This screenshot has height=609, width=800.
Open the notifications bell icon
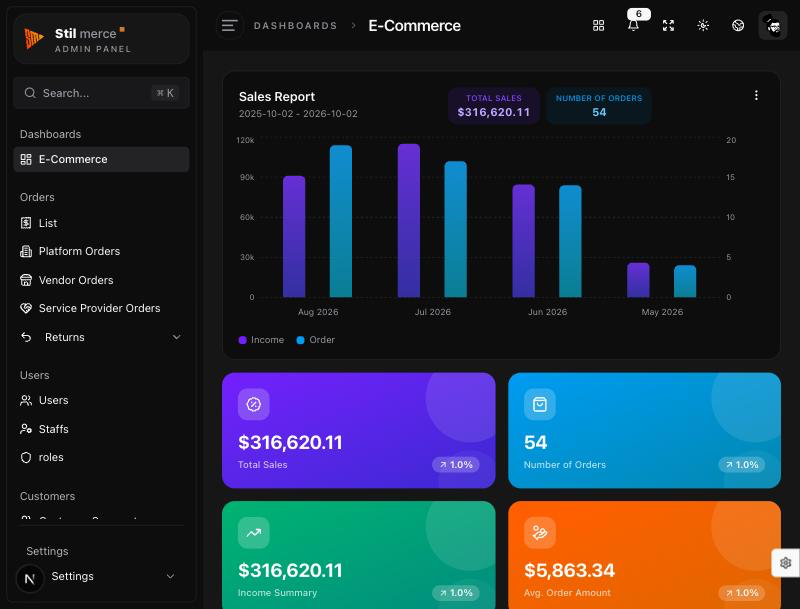pyautogui.click(x=633, y=26)
